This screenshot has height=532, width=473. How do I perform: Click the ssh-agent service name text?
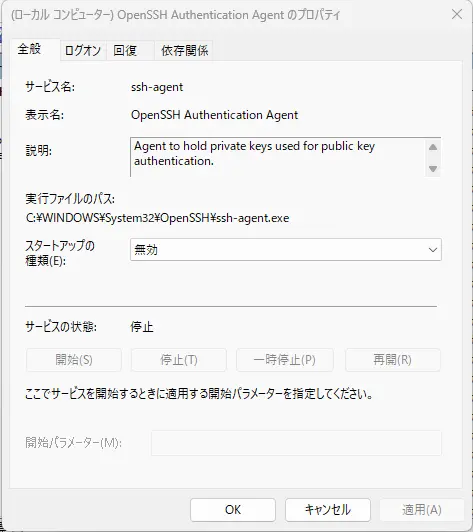(157, 87)
